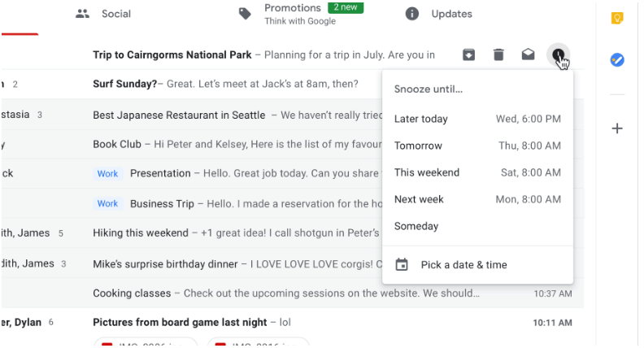Image resolution: width=644 pixels, height=348 pixels.
Task: Get add-ons with the plus icon
Action: click(x=617, y=128)
